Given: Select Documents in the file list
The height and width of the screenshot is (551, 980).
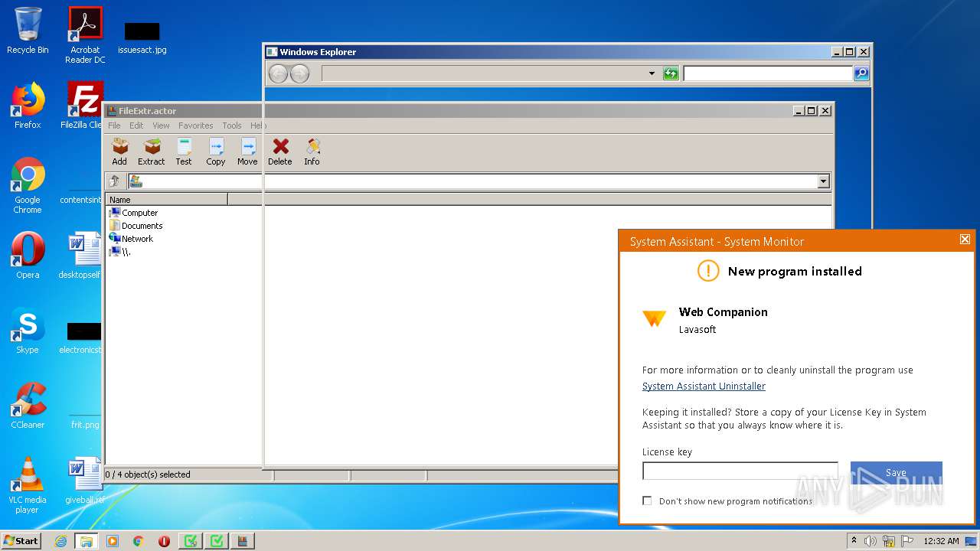Looking at the screenshot, I should click(x=136, y=226).
